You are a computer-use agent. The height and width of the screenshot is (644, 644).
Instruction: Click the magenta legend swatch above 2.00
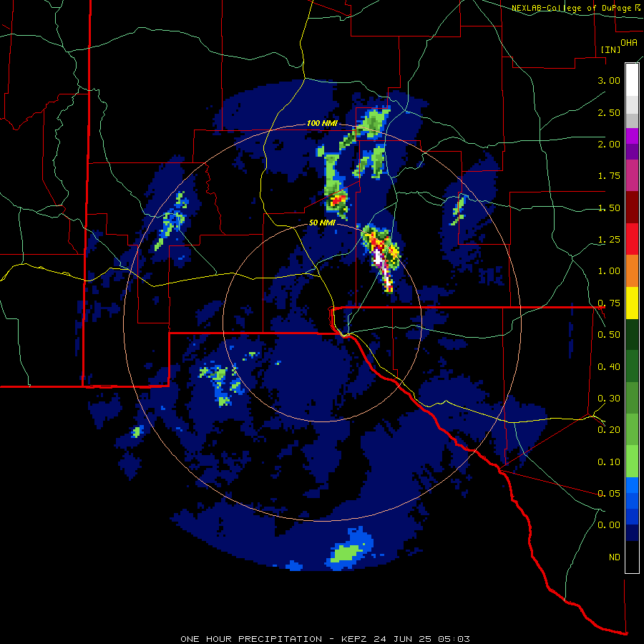tap(632, 136)
